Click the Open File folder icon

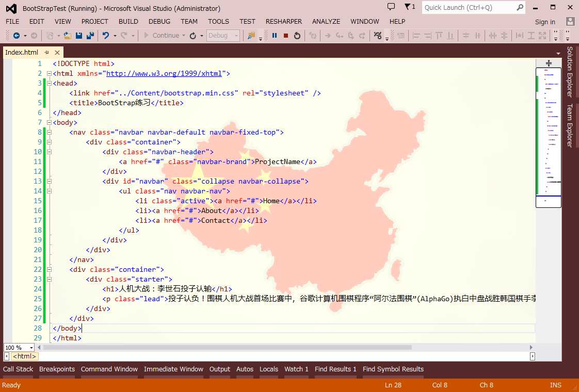point(67,36)
